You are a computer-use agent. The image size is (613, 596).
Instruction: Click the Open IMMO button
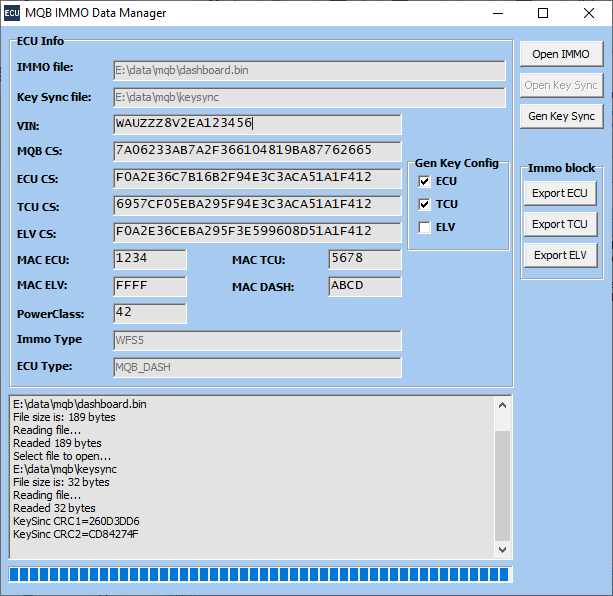pyautogui.click(x=560, y=54)
